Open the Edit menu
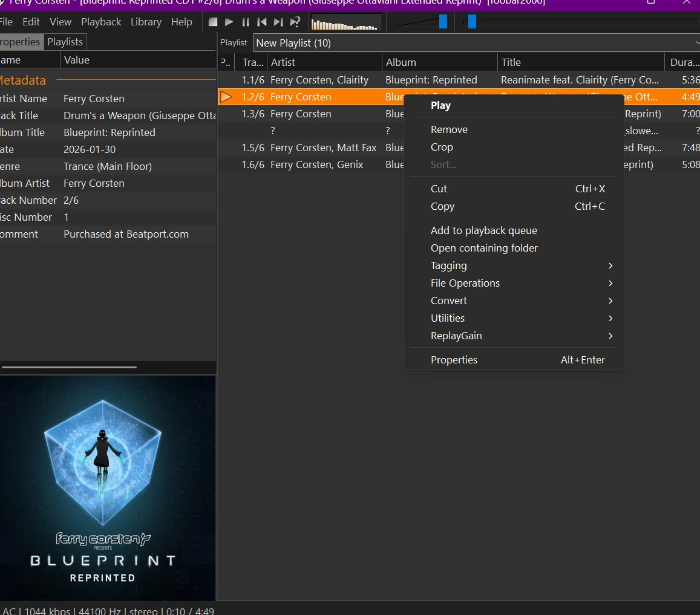The height and width of the screenshot is (615, 700). point(31,22)
